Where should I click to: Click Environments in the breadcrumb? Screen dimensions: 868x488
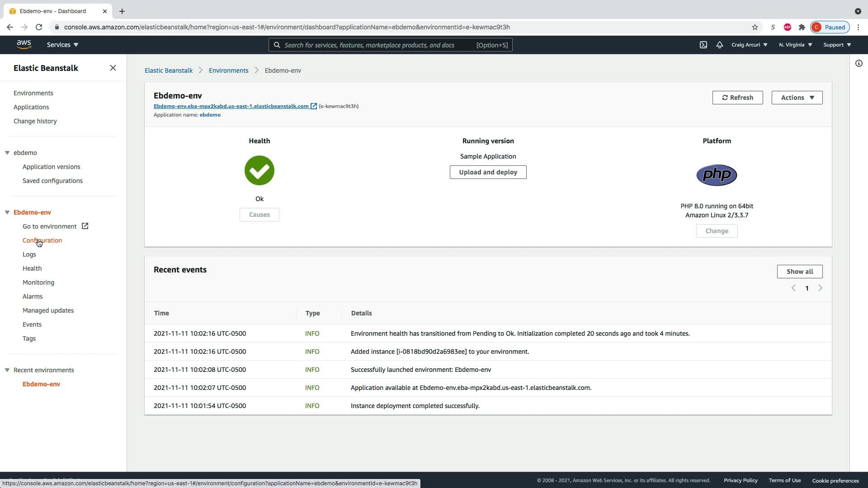(x=228, y=70)
